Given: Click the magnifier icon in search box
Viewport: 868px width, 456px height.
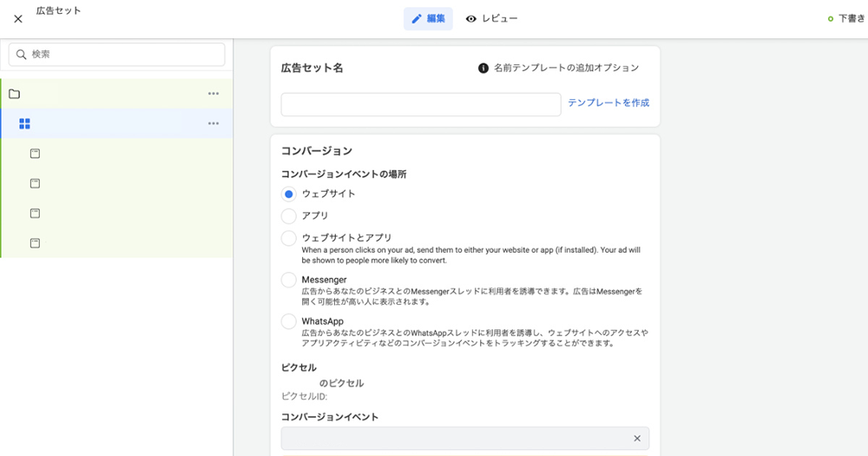Looking at the screenshot, I should click(21, 55).
